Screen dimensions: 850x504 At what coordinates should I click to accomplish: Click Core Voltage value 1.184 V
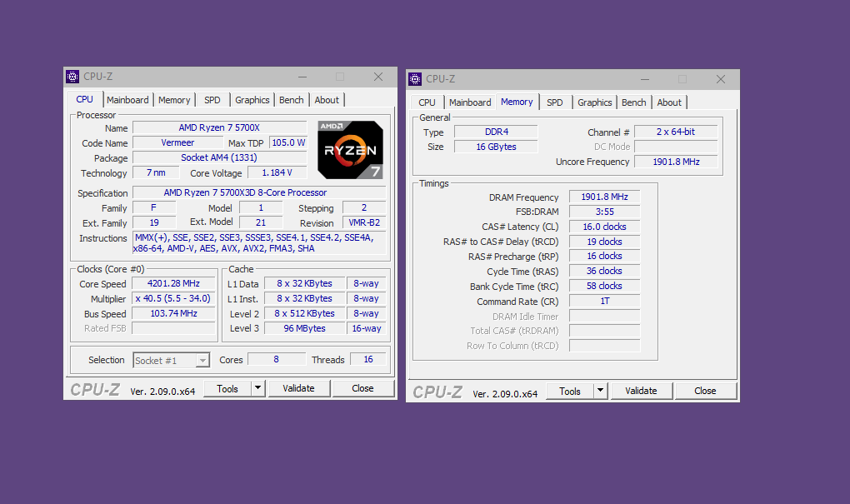tap(277, 172)
